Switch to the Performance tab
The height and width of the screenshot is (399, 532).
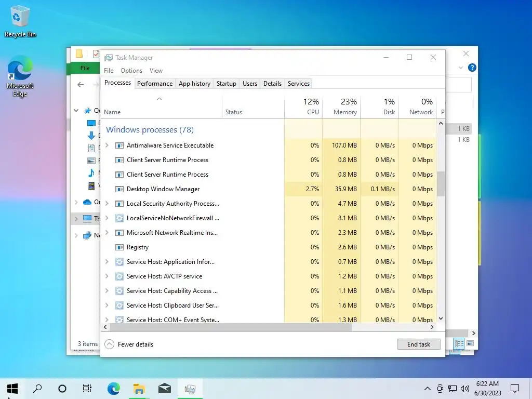(155, 84)
